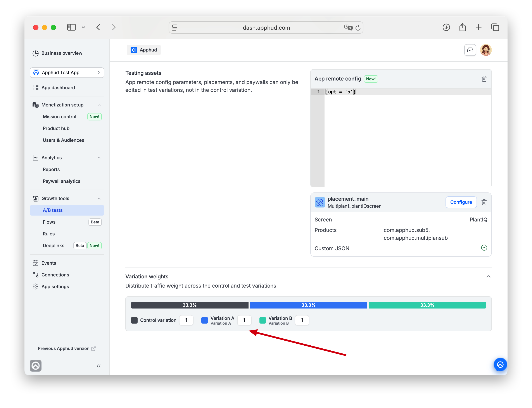Click the Custom JSON green check mark
The width and height of the screenshot is (532, 408).
[x=484, y=248]
